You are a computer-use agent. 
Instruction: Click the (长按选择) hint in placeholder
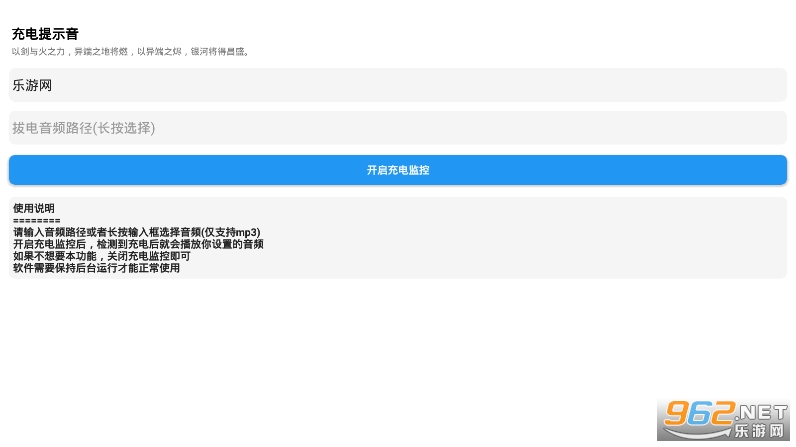pos(124,128)
